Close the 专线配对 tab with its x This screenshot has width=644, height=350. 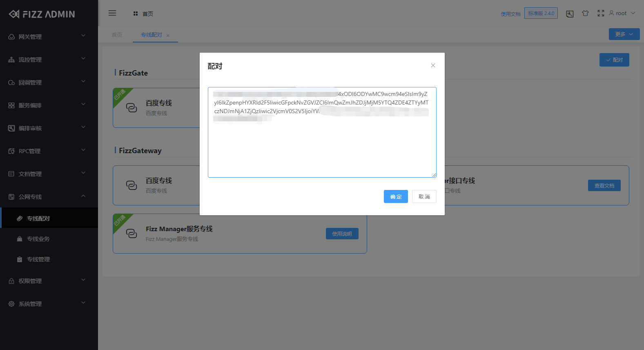(168, 35)
